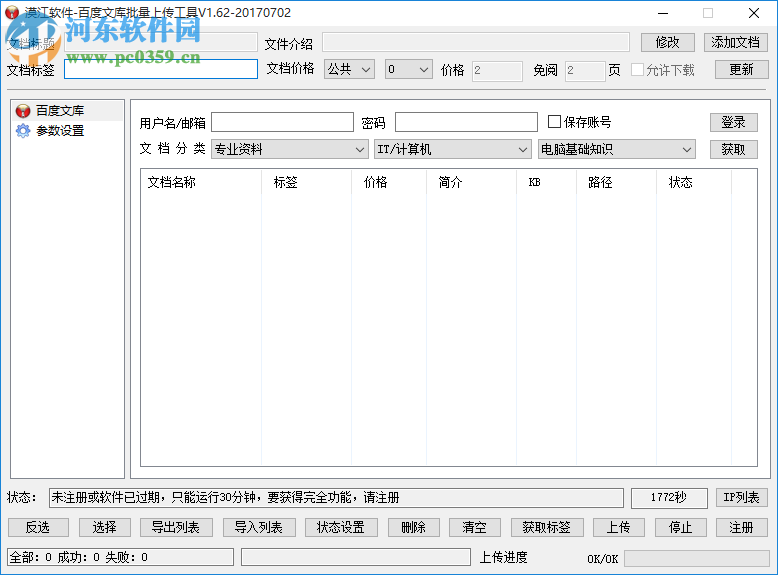Click the 更新 button

pos(741,69)
